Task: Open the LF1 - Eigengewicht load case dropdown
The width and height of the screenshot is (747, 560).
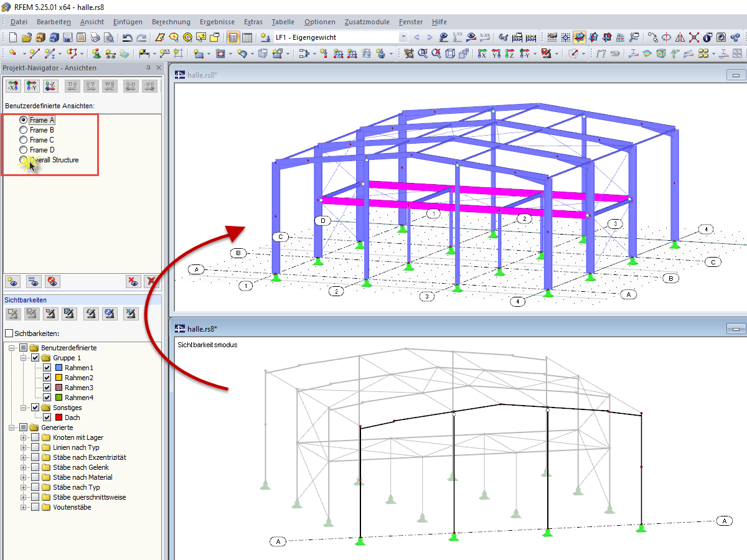Action: [403, 37]
